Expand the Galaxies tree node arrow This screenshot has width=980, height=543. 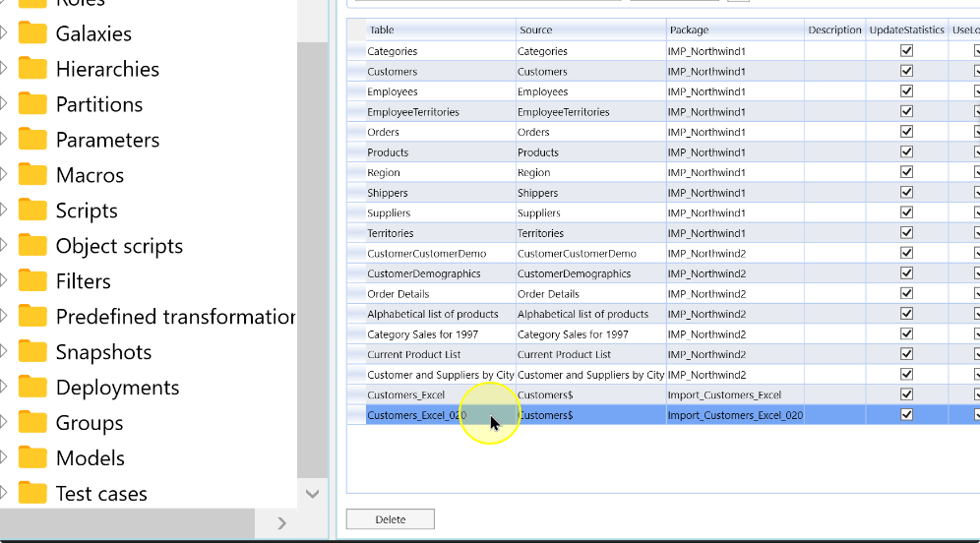[4, 33]
